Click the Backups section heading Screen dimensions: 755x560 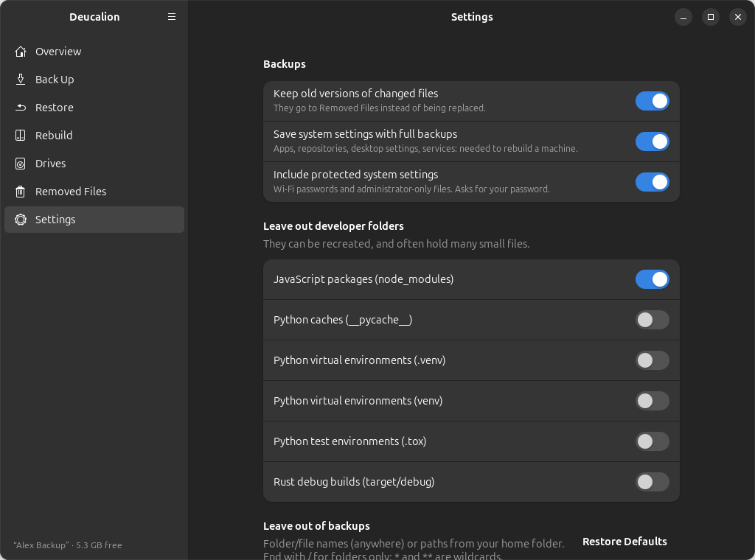284,64
